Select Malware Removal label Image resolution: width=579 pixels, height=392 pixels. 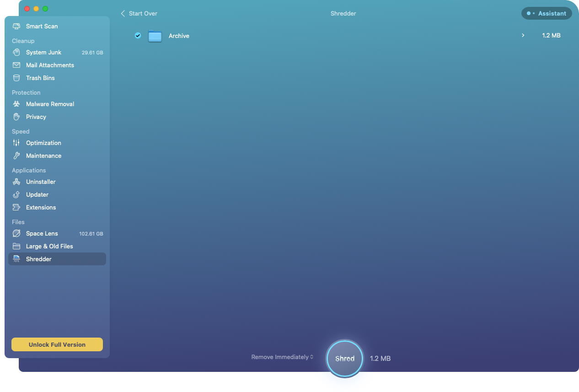[50, 104]
